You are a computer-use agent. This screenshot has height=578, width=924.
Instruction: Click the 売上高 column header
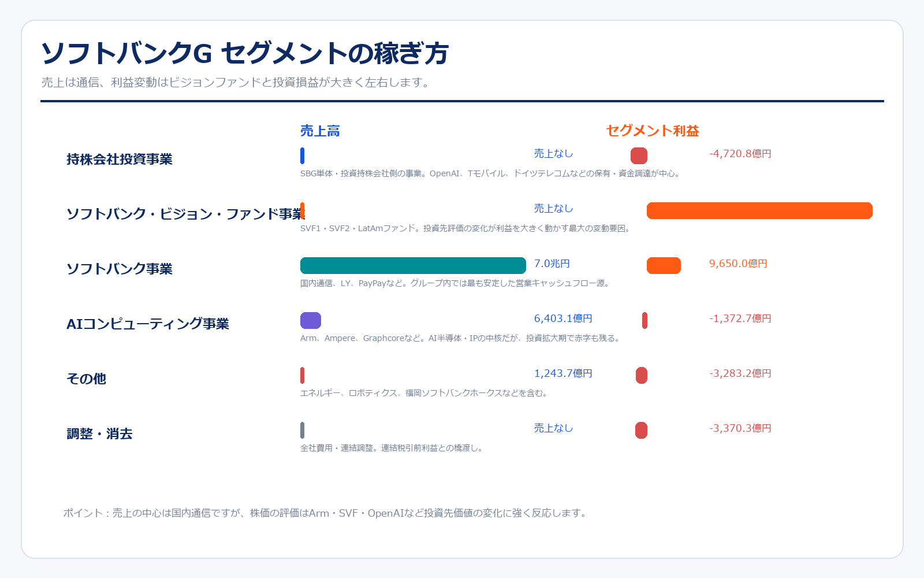(320, 131)
